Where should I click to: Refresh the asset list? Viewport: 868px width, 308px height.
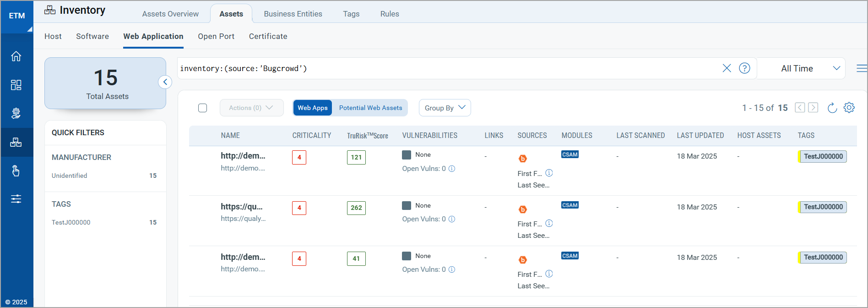pyautogui.click(x=832, y=108)
